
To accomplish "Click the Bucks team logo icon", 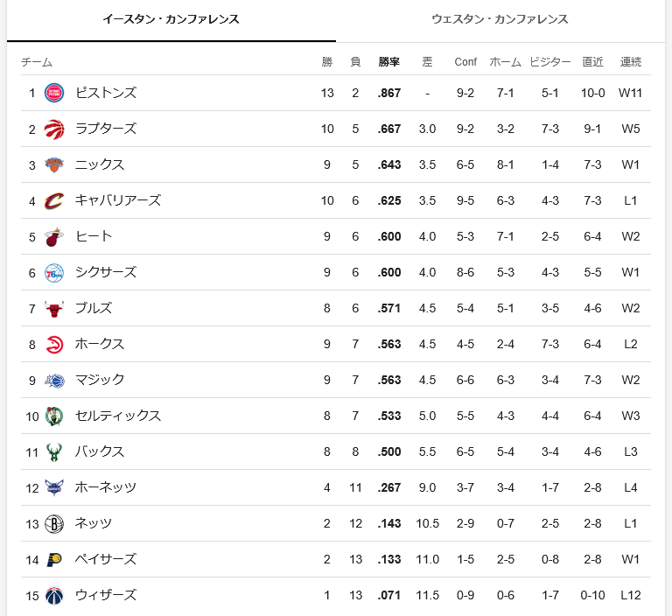I will [x=54, y=451].
